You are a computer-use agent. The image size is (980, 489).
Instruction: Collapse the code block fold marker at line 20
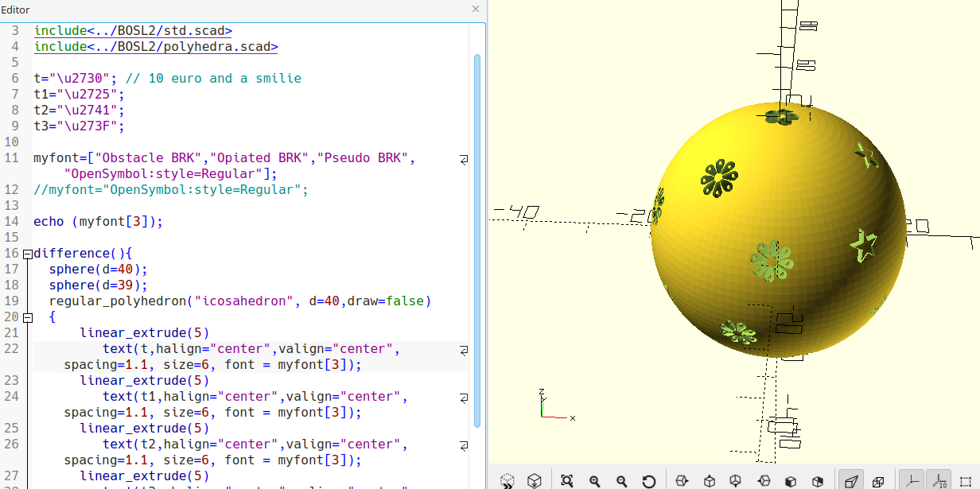click(x=28, y=317)
